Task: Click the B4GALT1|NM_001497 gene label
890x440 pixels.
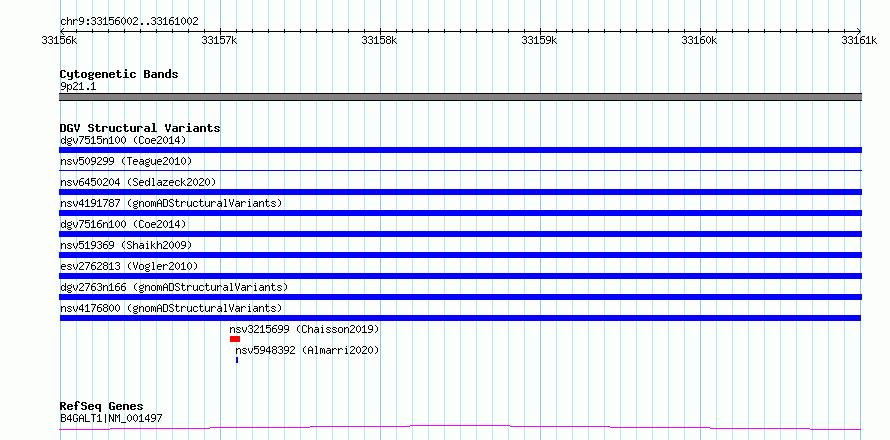Action: [x=111, y=418]
